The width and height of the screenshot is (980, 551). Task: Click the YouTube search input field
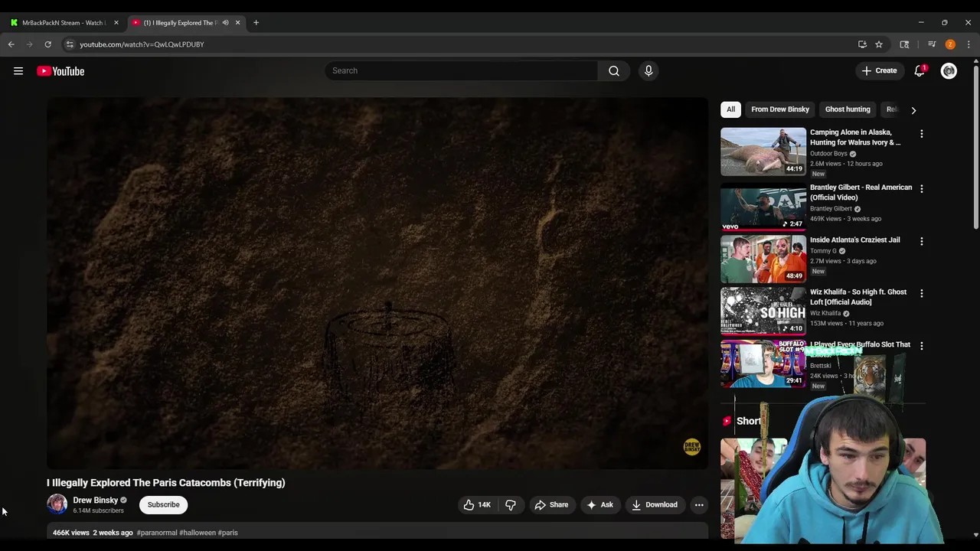click(462, 70)
